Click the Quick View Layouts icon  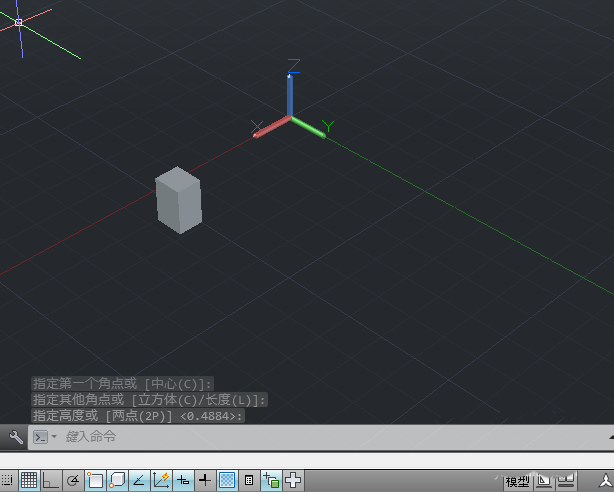coord(544,481)
